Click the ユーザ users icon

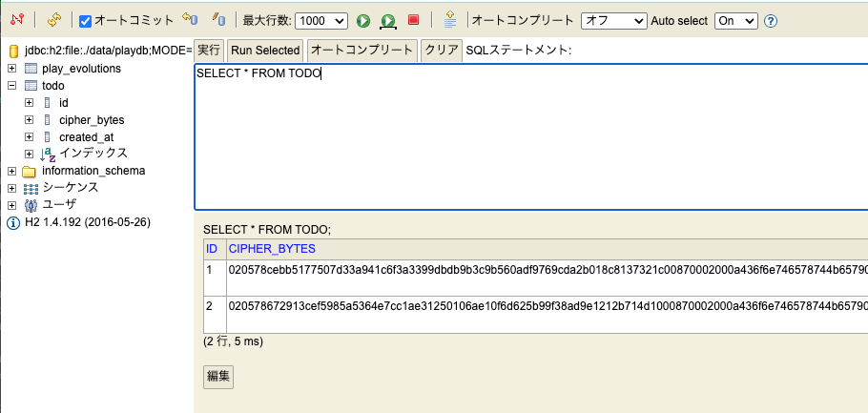31,205
